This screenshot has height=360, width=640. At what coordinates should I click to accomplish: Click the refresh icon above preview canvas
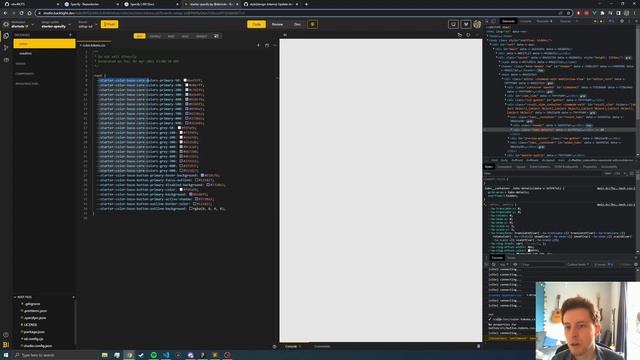[x=468, y=35]
